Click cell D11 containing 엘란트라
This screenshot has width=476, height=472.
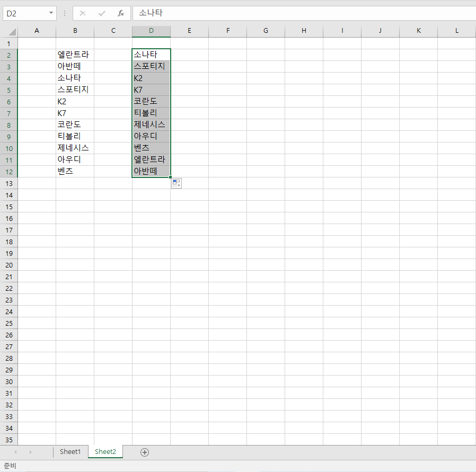(151, 160)
